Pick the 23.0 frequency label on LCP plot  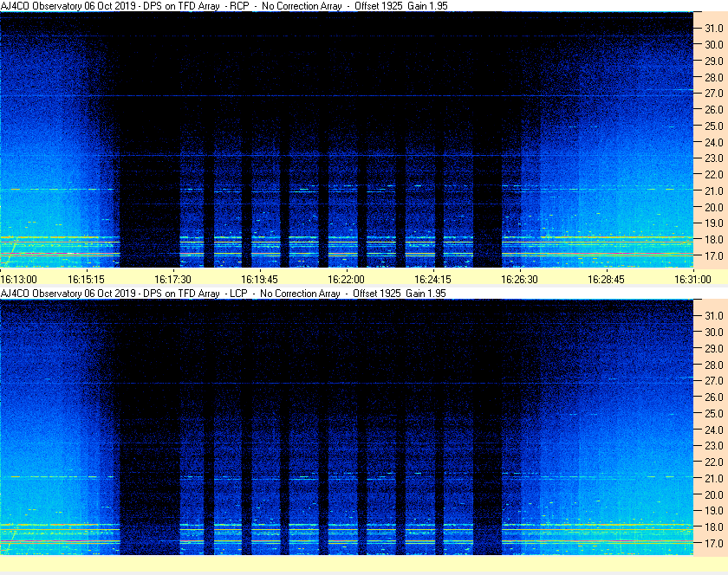tap(714, 445)
